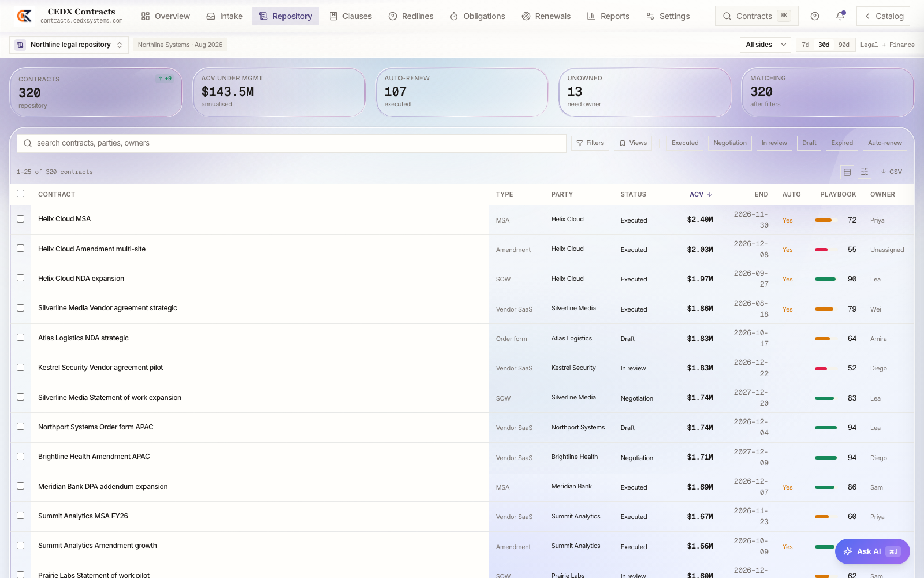924x578 pixels.
Task: Toggle the Negotiation status filter chip
Action: (730, 143)
